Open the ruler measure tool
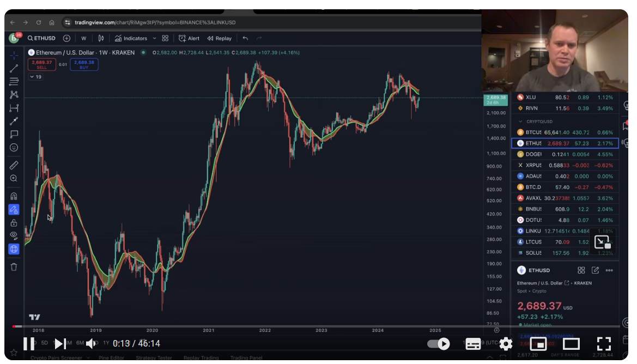Image resolution: width=637 pixels, height=364 pixels. click(14, 165)
